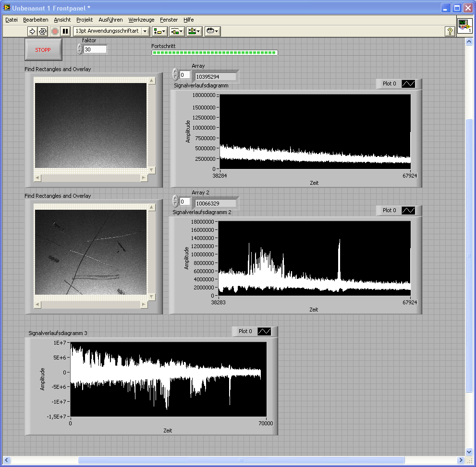Toggle Plot 0 legend of Signalverlaufsdiagramm

coord(408,84)
